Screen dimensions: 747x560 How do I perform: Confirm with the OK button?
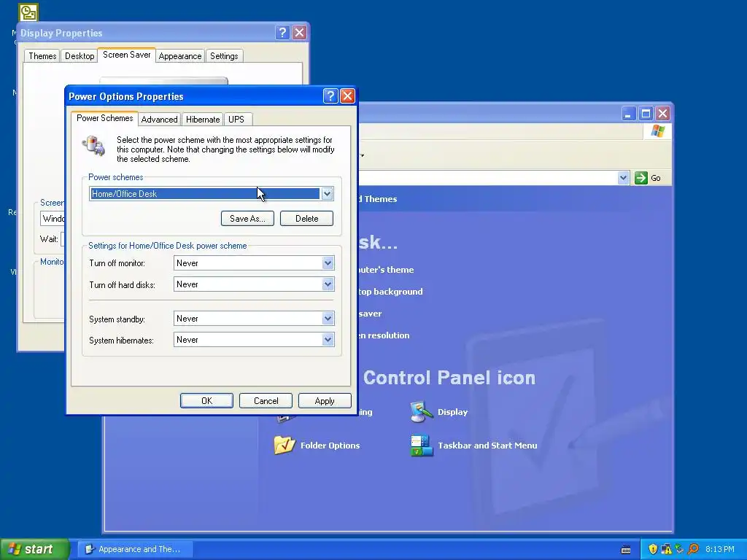206,401
